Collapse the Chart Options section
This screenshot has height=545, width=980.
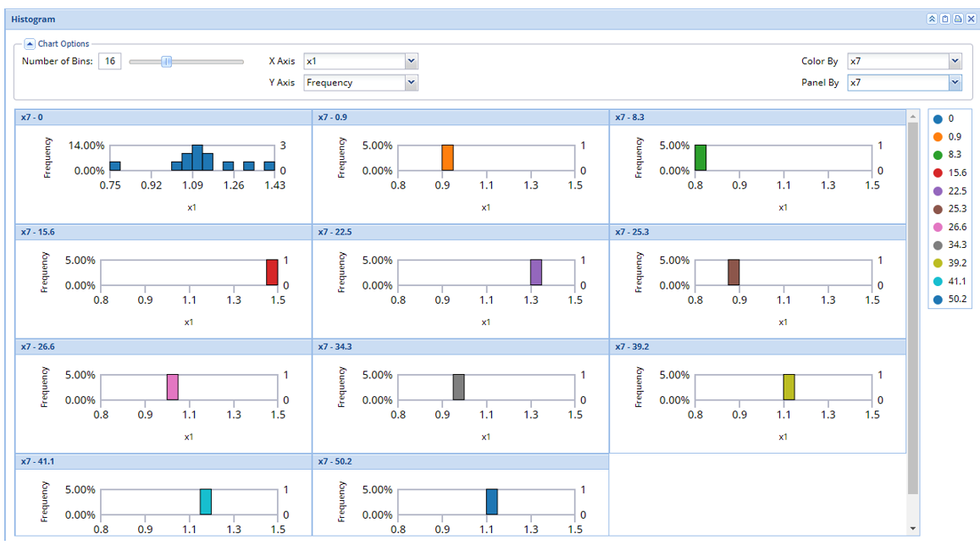(x=30, y=44)
